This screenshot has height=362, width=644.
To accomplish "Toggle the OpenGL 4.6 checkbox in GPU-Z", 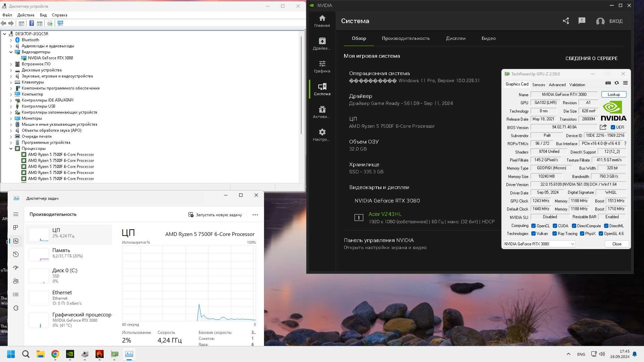I will (x=601, y=234).
